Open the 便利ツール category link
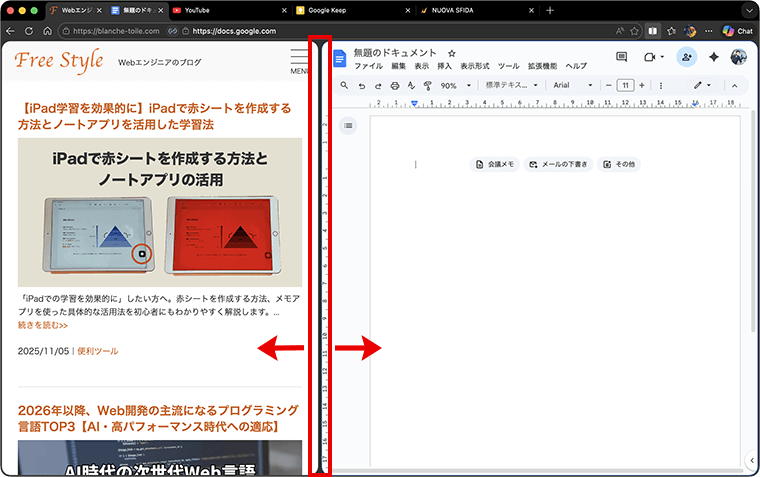This screenshot has height=477, width=760. point(97,351)
